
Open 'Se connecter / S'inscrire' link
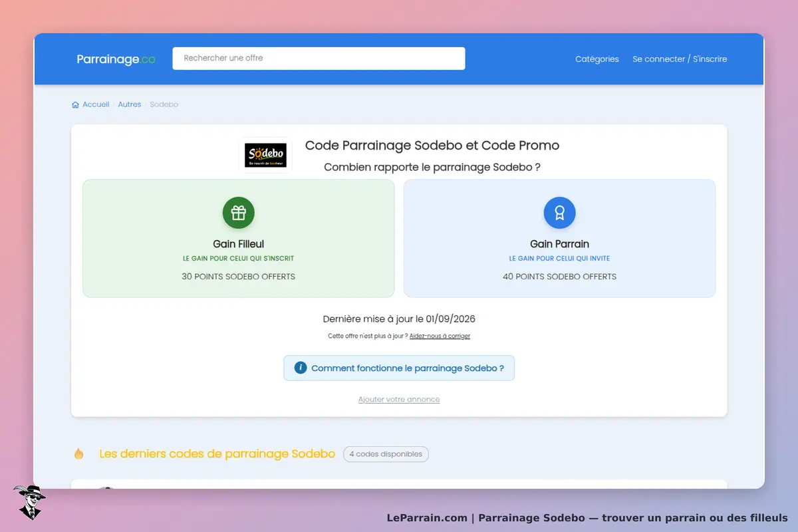[680, 59]
